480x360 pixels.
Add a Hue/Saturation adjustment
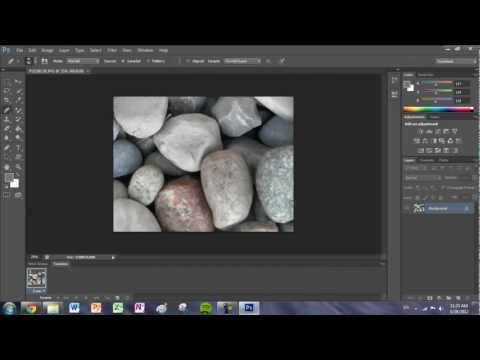[417, 141]
